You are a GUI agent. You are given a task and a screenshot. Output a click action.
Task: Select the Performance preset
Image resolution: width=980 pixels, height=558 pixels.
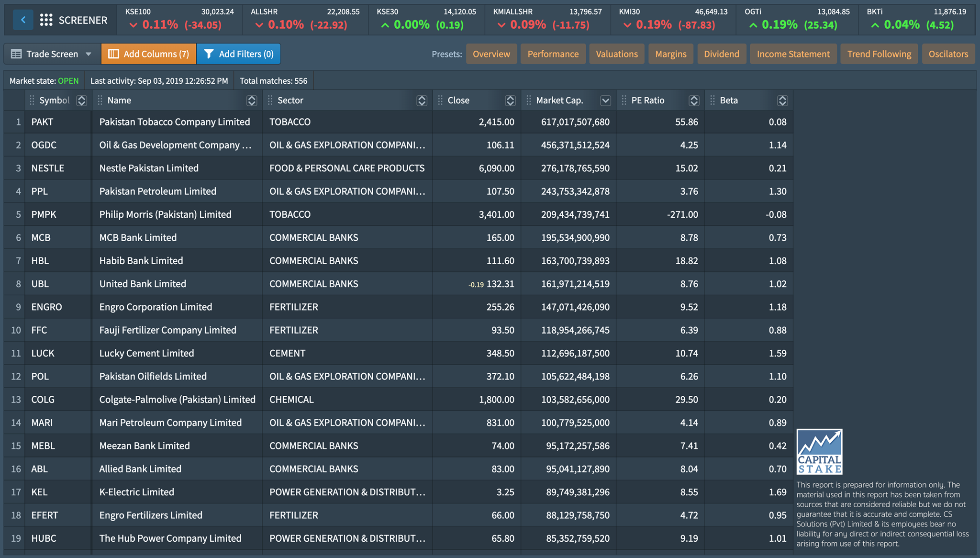(553, 54)
